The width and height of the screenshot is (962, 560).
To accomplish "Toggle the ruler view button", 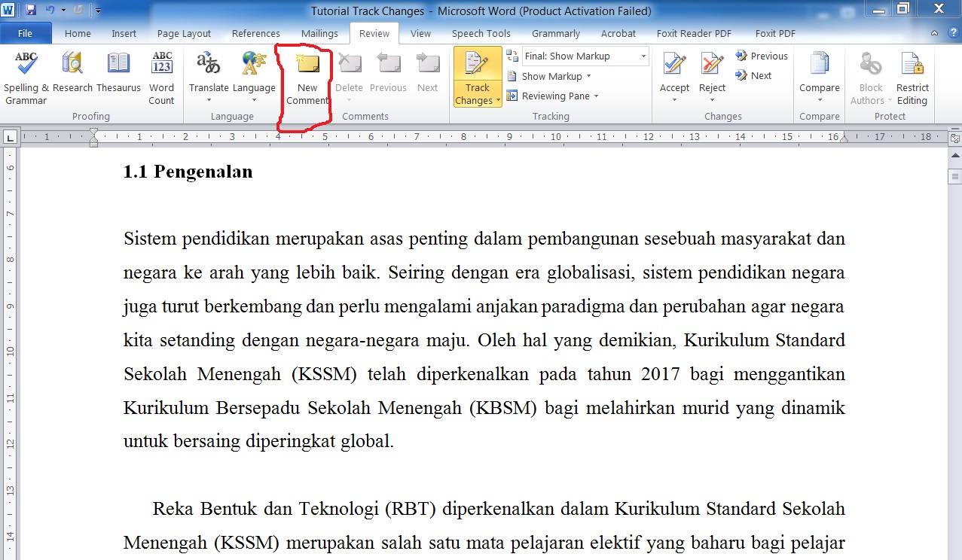I will coord(955,139).
